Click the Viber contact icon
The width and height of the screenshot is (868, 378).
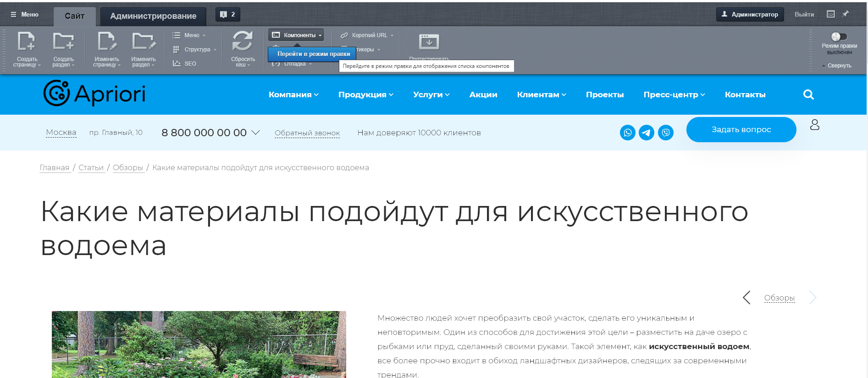coord(665,133)
